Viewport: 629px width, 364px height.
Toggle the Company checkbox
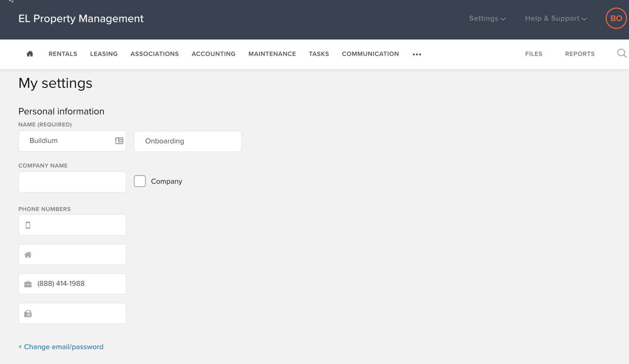click(x=140, y=181)
